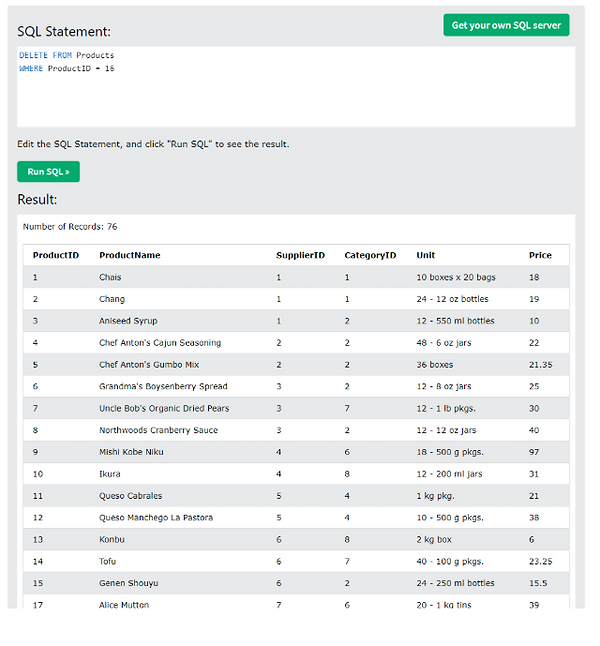Click price 23.25 in Tofu row

[x=541, y=561]
